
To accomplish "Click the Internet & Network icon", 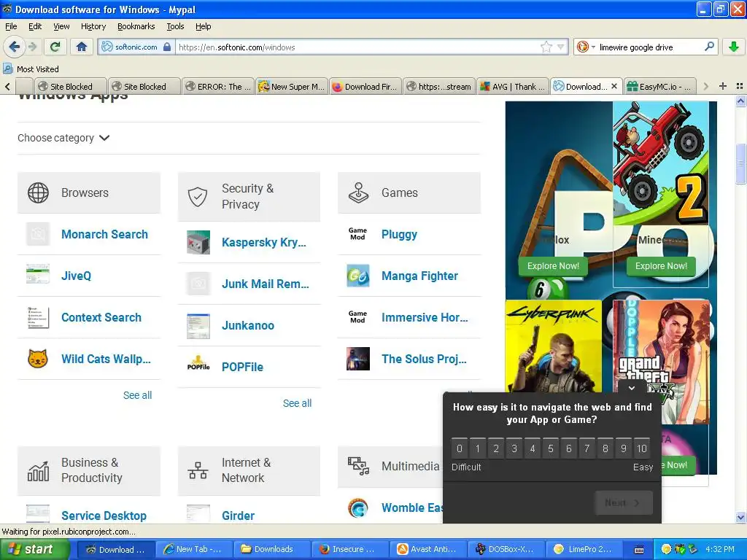I will click(x=198, y=470).
